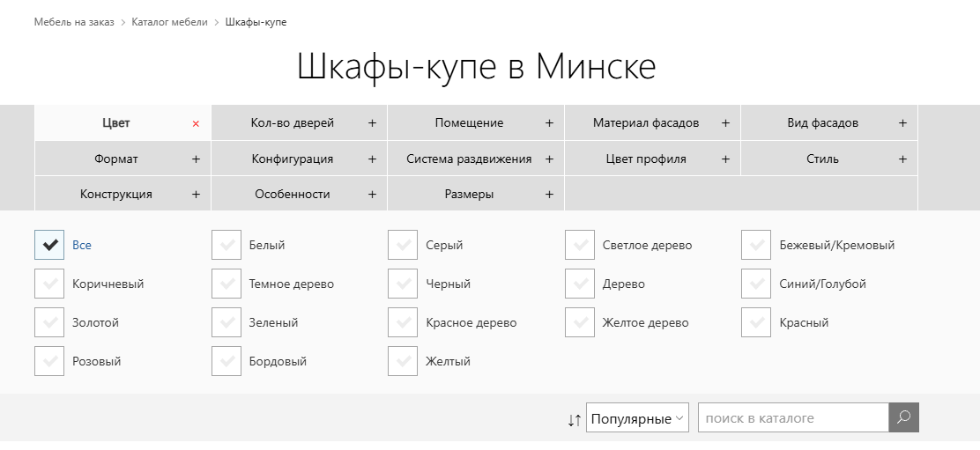Click the Шкафы-купе в Минске heading
Image resolution: width=980 pixels, height=450 pixels.
click(x=476, y=66)
